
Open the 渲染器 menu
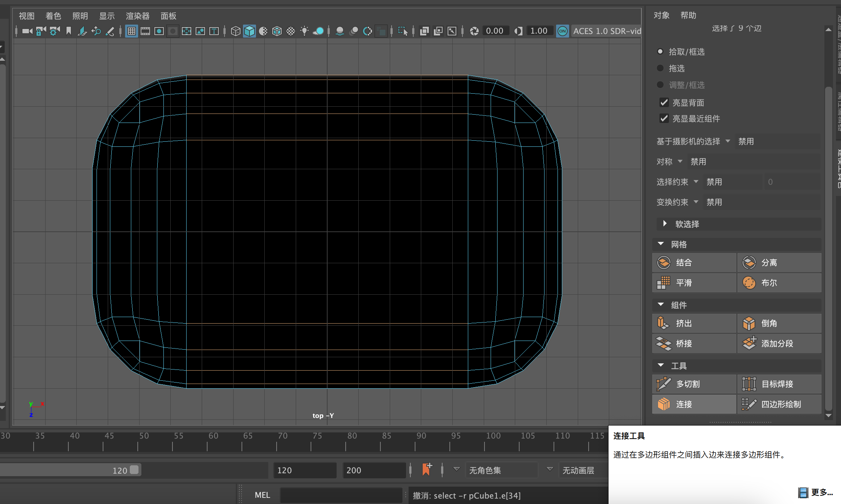[x=137, y=16]
